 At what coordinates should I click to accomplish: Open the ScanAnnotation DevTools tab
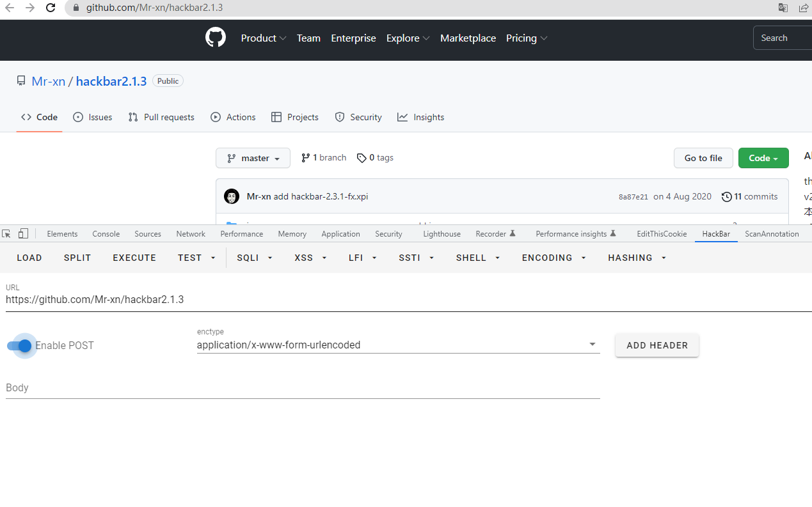pos(772,234)
